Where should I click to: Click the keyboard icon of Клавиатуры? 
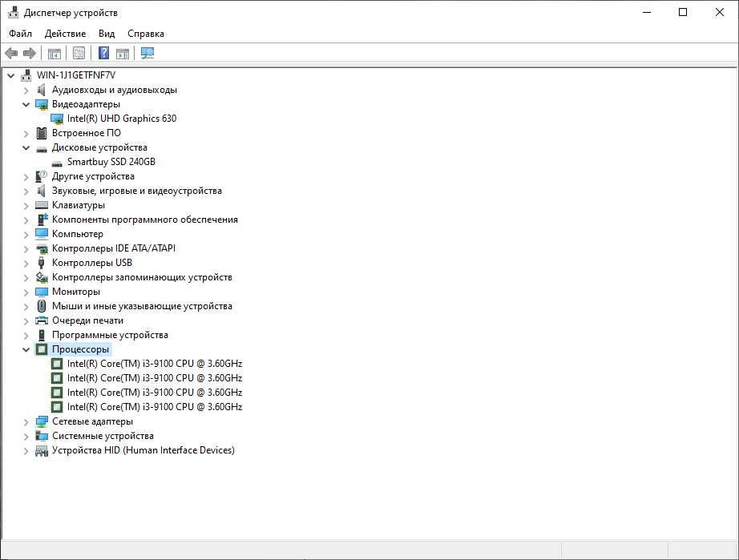pos(42,205)
